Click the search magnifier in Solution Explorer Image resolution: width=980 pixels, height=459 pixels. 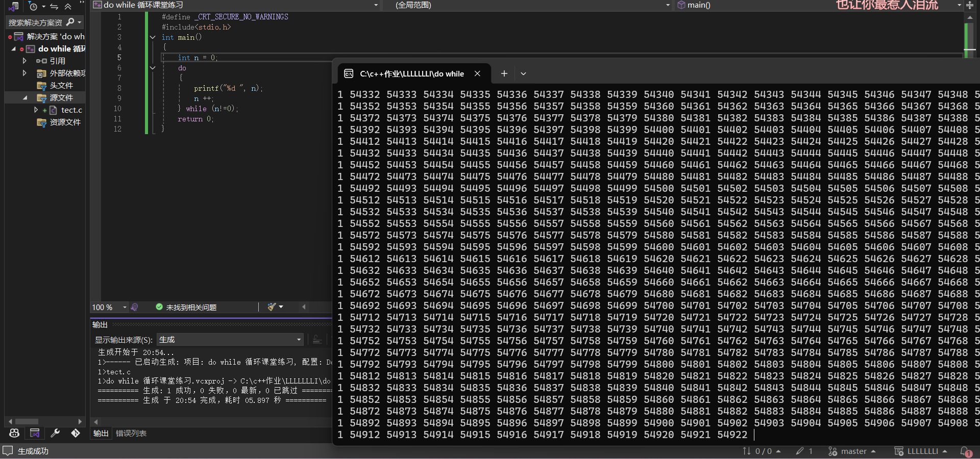pyautogui.click(x=70, y=22)
